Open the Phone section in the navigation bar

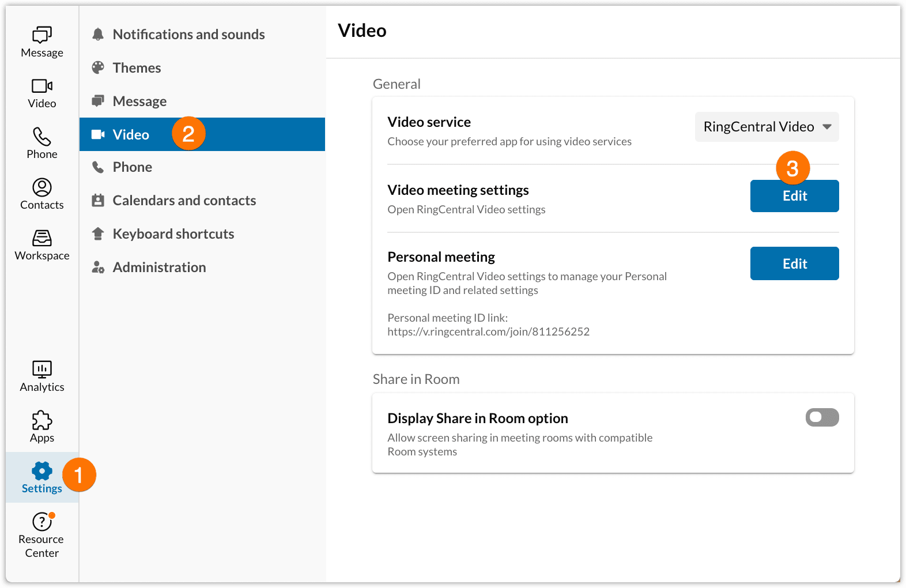pos(42,144)
